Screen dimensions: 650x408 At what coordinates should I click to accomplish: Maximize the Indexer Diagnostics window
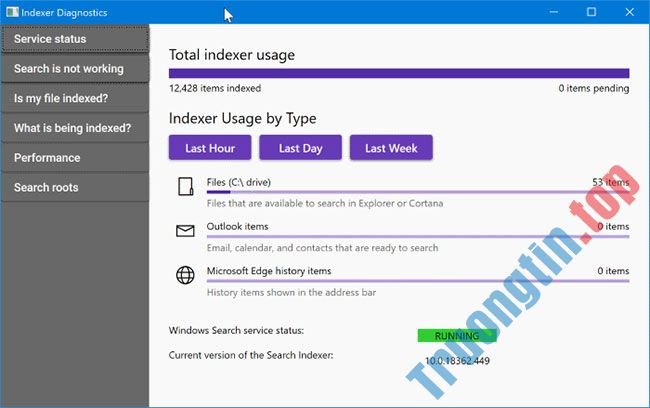click(x=592, y=12)
